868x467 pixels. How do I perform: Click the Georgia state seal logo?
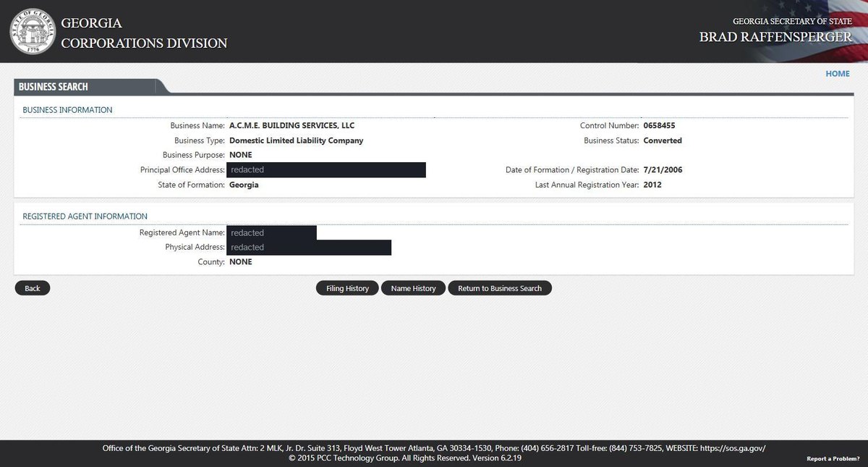pyautogui.click(x=31, y=31)
